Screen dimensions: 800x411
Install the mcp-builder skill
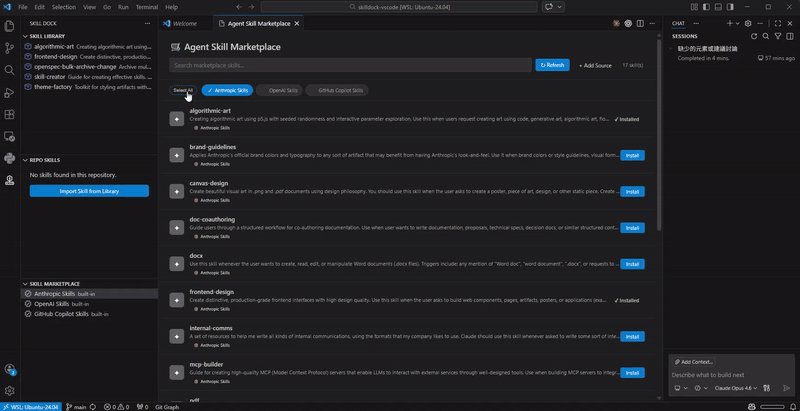click(632, 373)
